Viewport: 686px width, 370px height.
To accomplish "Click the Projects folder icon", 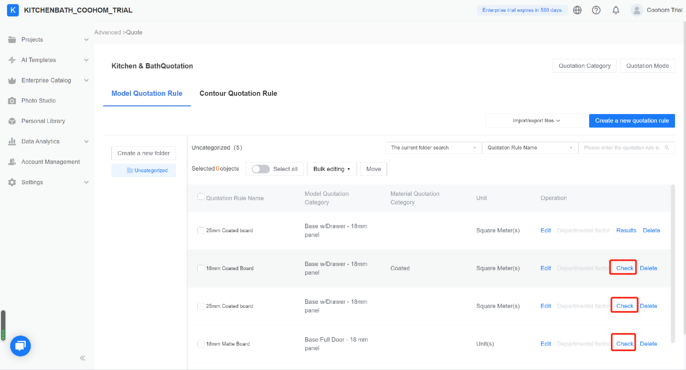I will pyautogui.click(x=12, y=39).
